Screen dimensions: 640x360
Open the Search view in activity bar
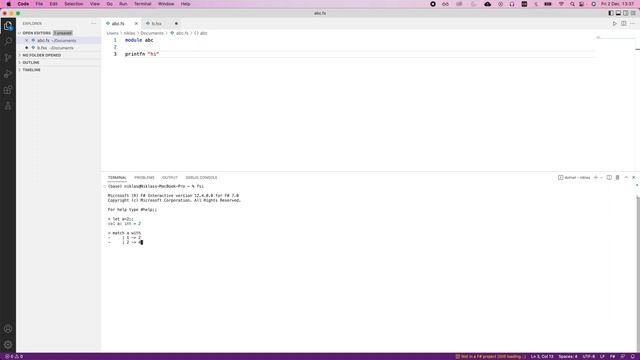pos(8,42)
